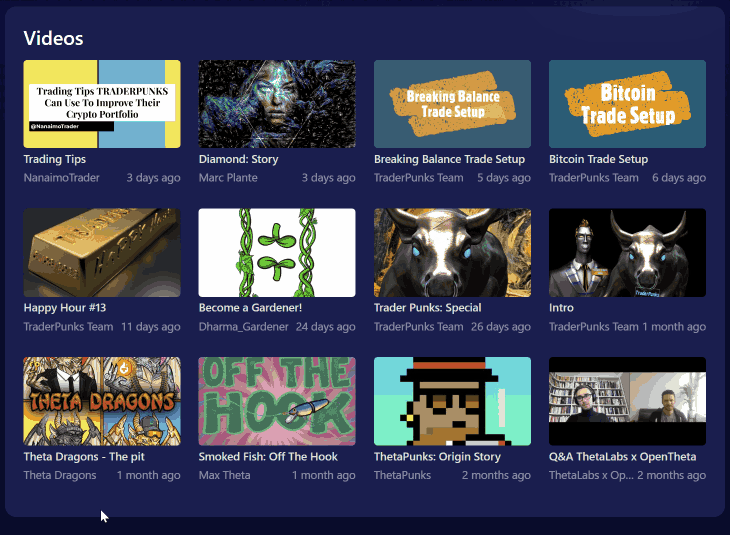Screen dimensions: 730x535
Task: Open the Trading Tips video thumbnail
Action: [102, 104]
